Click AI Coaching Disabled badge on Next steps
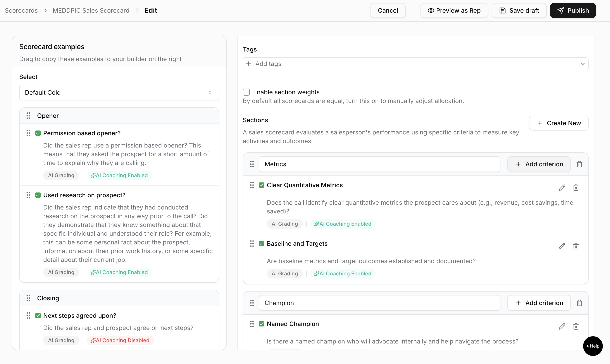 tap(120, 340)
